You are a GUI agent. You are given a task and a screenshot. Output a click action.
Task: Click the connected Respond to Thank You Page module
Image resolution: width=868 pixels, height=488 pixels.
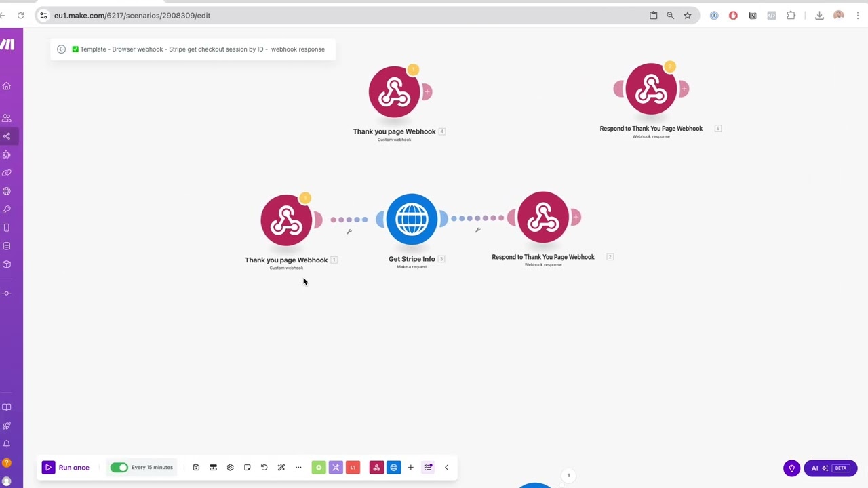click(x=543, y=218)
